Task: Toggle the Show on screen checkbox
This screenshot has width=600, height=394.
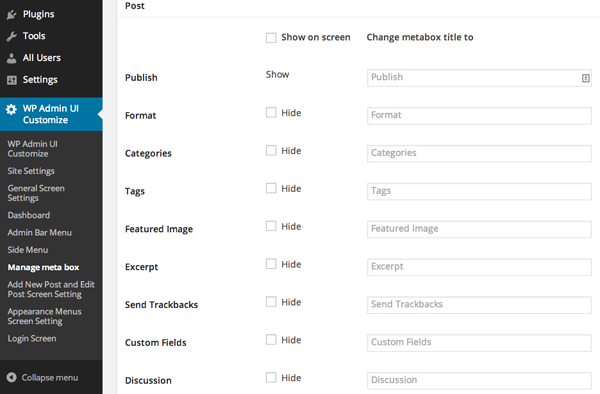Action: click(271, 37)
